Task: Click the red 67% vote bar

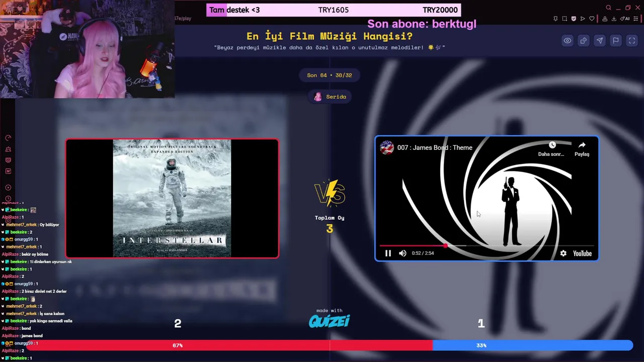Action: point(229,345)
